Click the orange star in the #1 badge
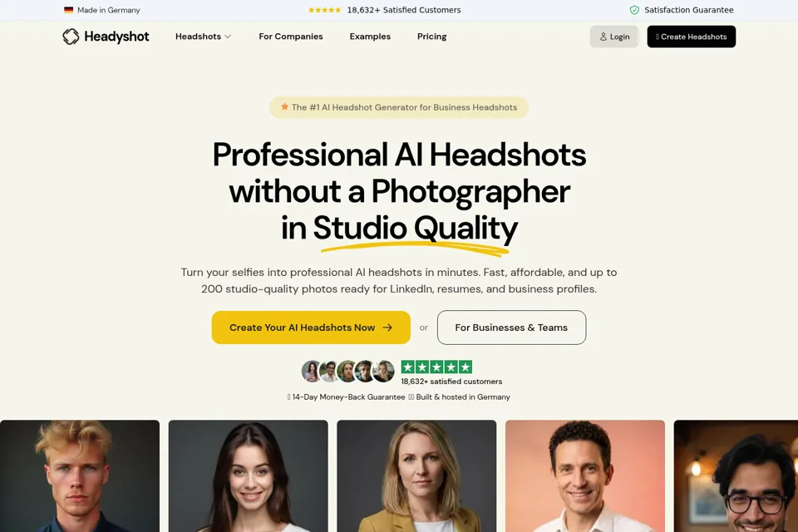 [x=284, y=107]
